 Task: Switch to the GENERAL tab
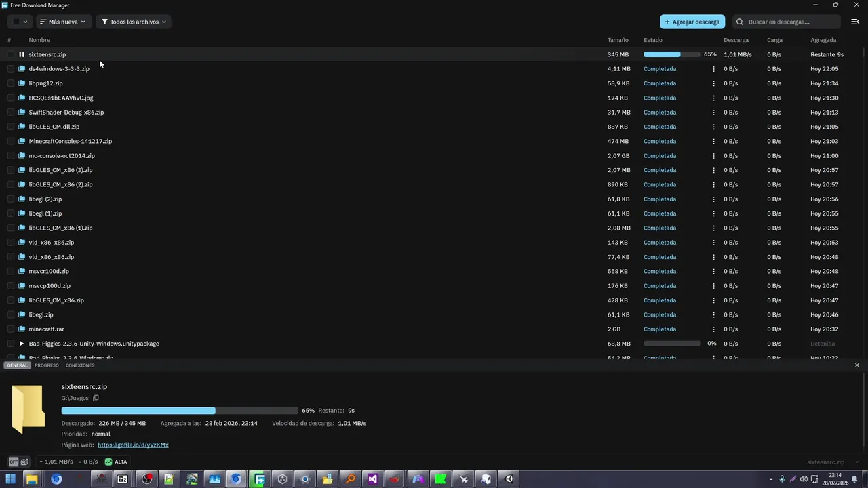point(18,365)
